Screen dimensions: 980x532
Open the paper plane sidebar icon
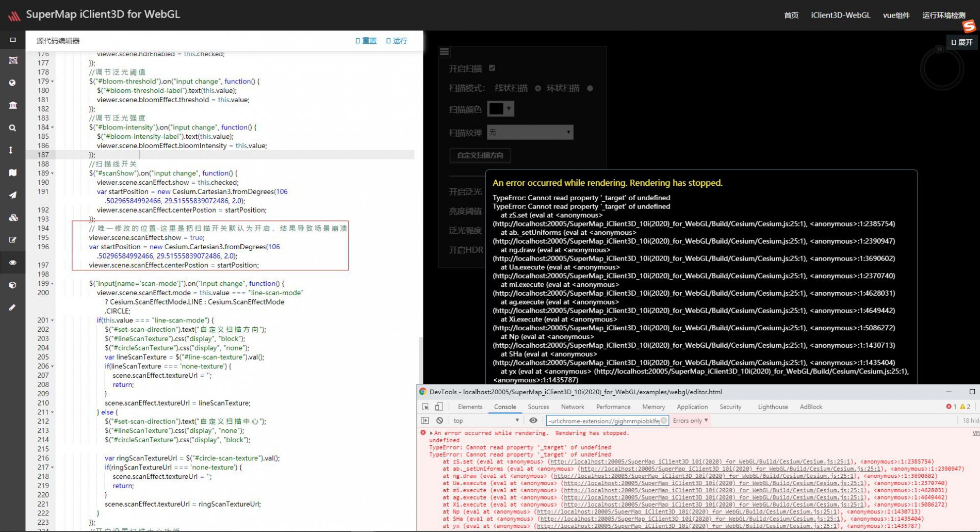coord(13,195)
